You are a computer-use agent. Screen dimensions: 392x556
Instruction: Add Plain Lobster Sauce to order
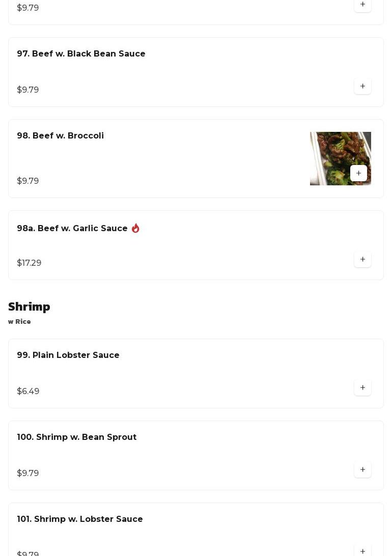point(362,387)
